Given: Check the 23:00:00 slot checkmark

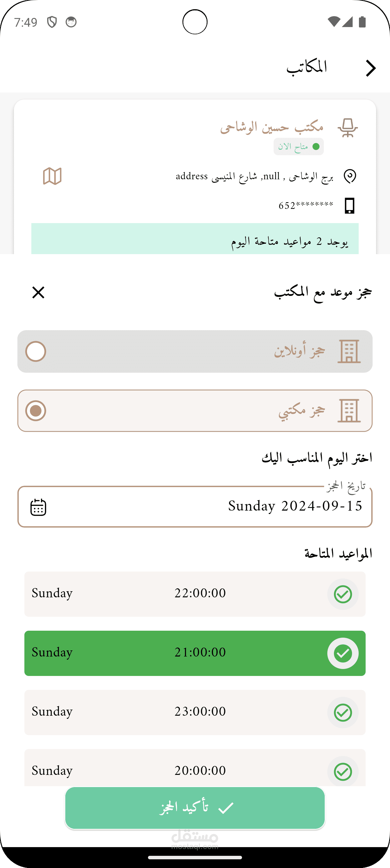Looking at the screenshot, I should (342, 713).
